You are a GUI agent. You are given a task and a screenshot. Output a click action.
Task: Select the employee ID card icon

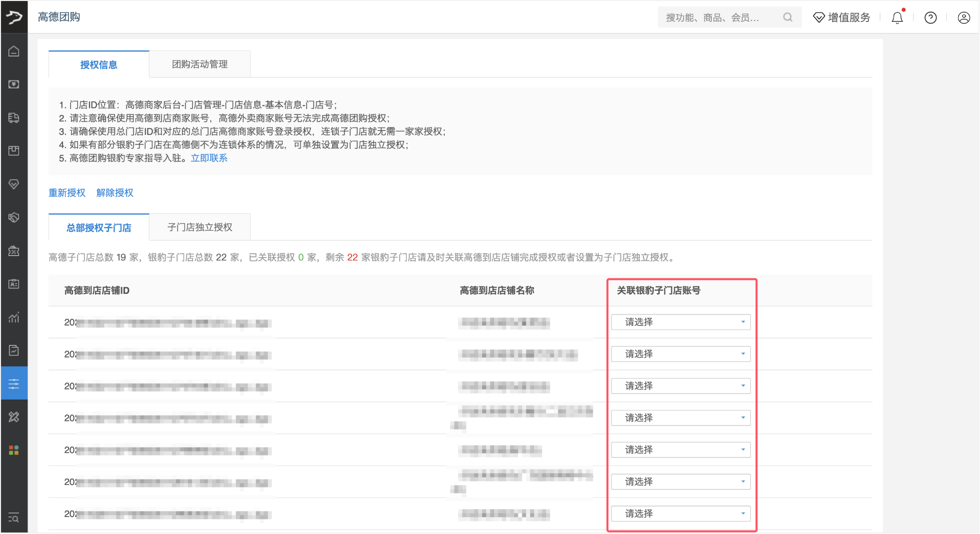14,283
